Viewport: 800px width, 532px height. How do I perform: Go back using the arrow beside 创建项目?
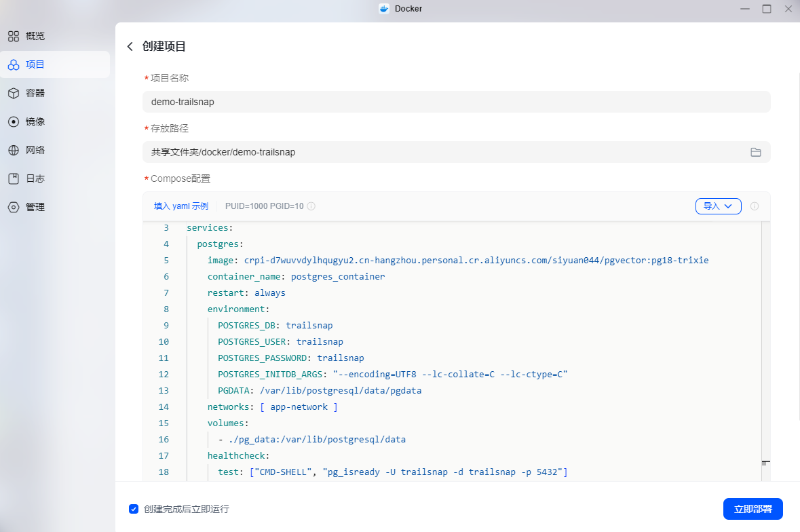130,47
